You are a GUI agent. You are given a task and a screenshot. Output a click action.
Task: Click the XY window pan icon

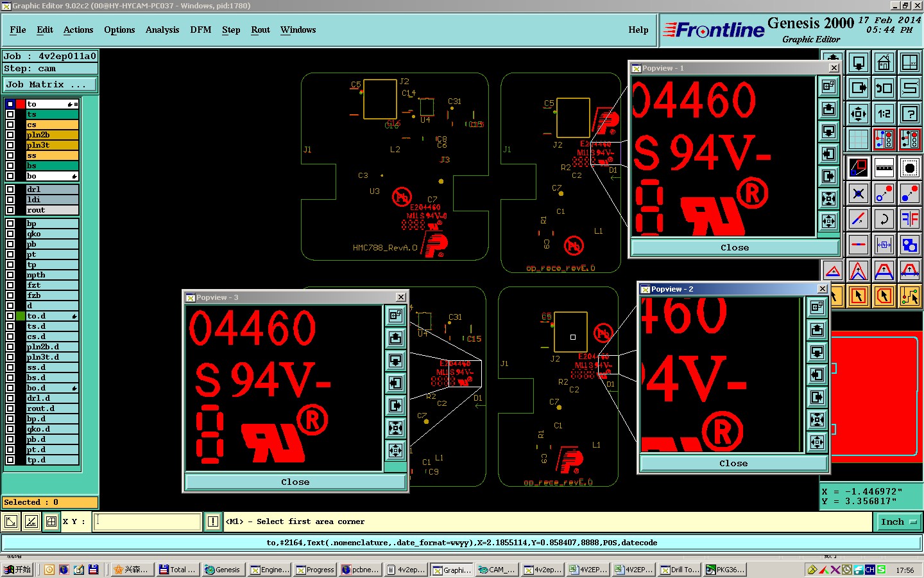910,62
